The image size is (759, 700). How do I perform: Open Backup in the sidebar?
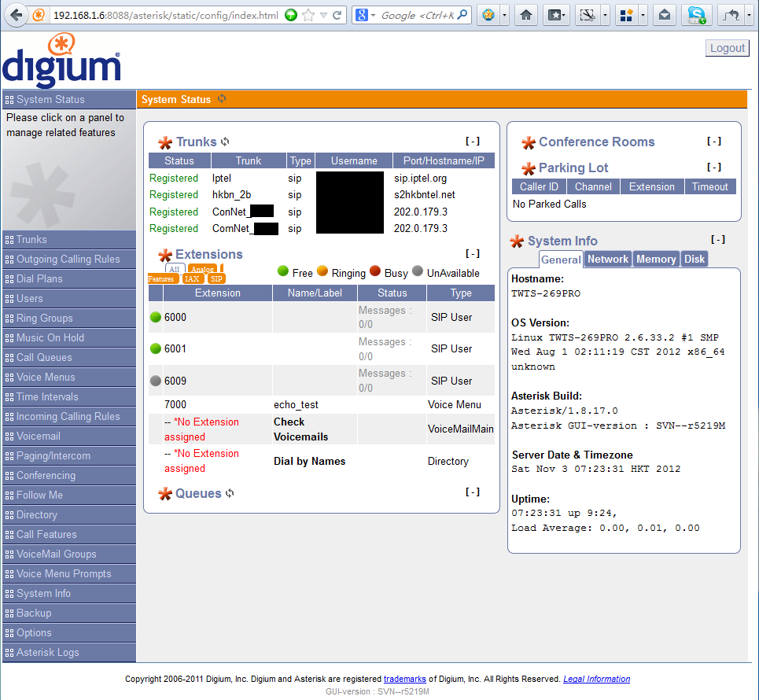tap(69, 613)
